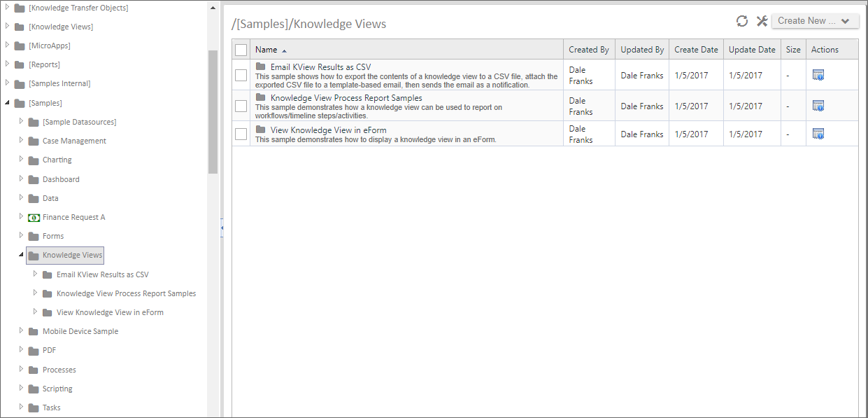868x418 pixels.
Task: Open actions icon for Email KView Results as CSV
Action: point(818,75)
